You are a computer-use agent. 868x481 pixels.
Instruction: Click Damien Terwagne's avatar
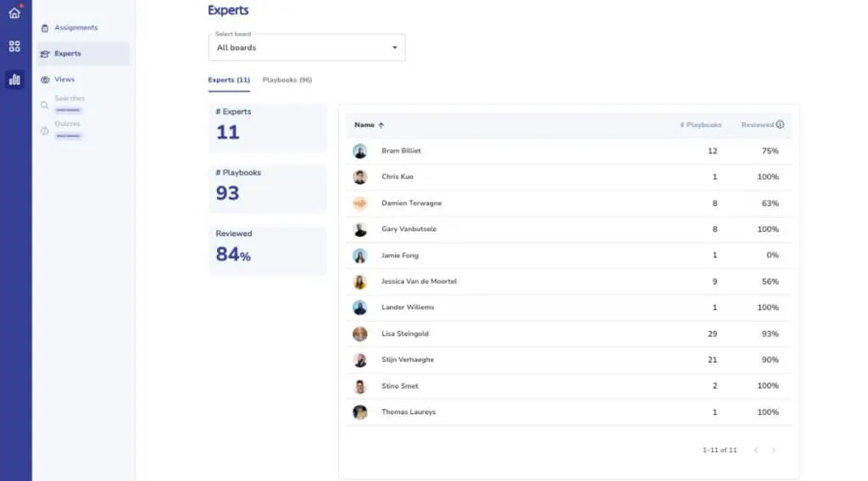pos(359,203)
